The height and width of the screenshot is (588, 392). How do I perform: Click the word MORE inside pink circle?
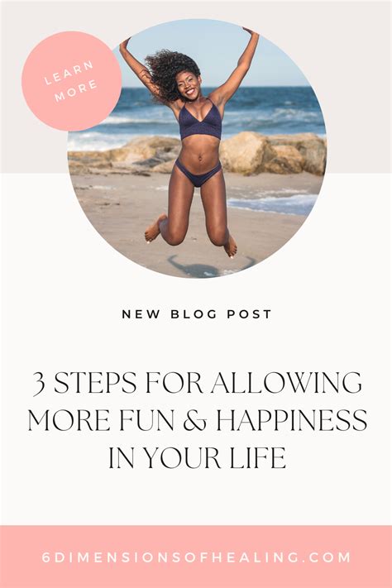pyautogui.click(x=76, y=91)
